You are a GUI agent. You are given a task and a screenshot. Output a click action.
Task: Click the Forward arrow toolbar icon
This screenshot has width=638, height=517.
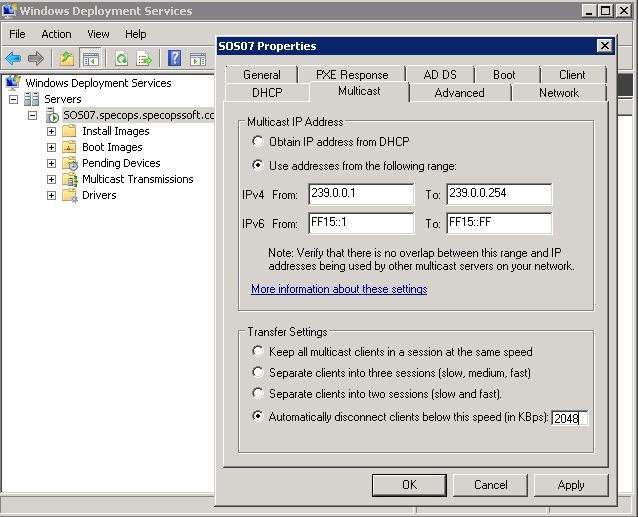[36, 59]
